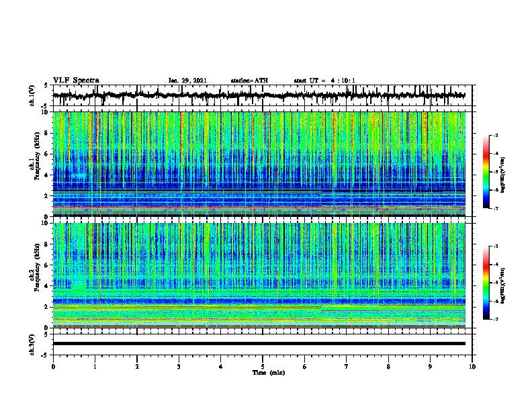Click the "start UT = 4:10:1" header text

pyautogui.click(x=324, y=81)
